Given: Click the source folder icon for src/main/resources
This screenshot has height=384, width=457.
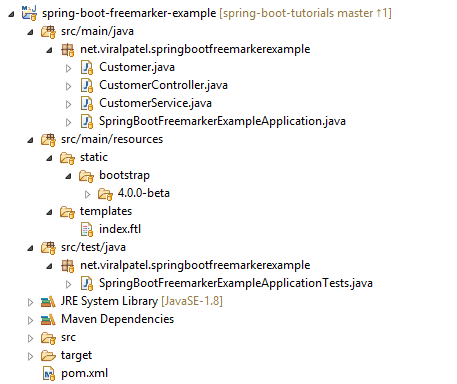Looking at the screenshot, I should (48, 140).
